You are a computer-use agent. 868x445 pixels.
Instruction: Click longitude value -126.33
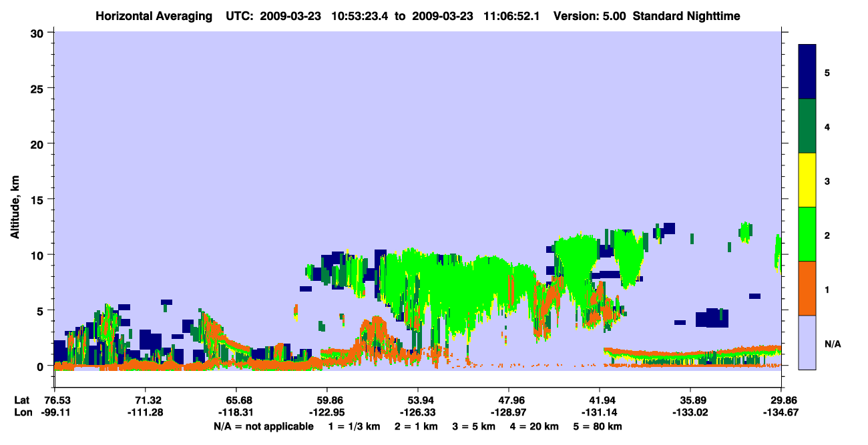[x=418, y=412]
